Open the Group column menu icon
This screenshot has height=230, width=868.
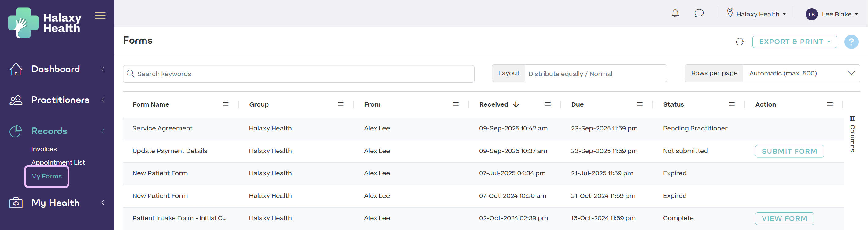coord(341,104)
